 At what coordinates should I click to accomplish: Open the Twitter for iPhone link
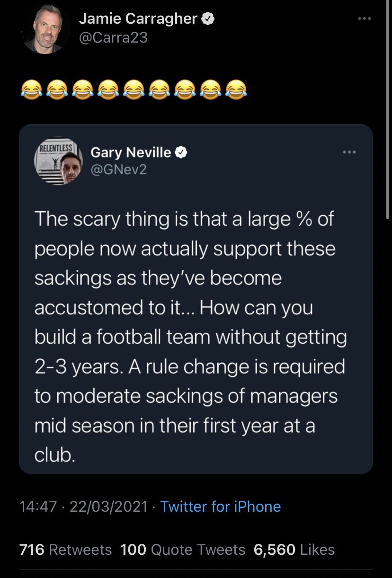tap(221, 507)
